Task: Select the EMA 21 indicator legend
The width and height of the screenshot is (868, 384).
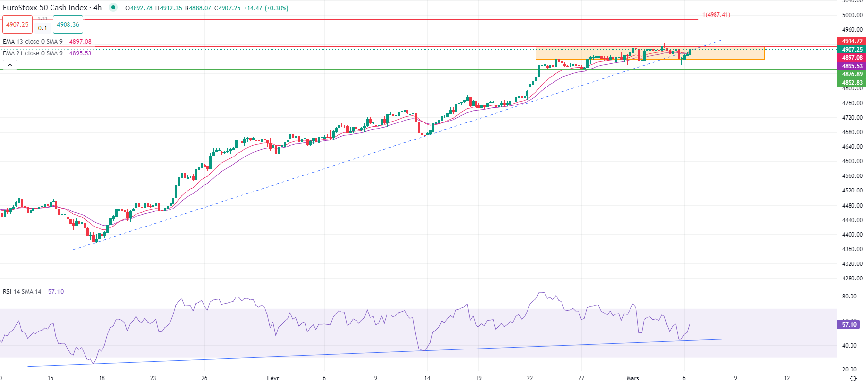Action: (x=33, y=53)
